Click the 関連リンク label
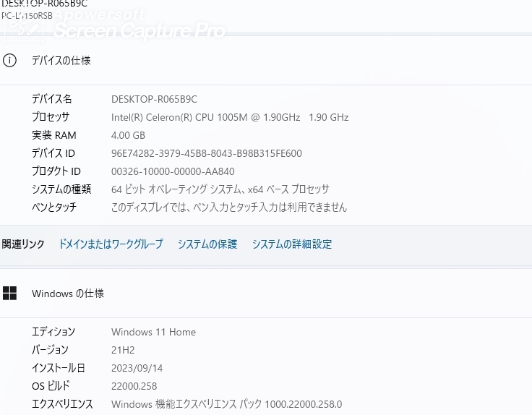Viewport: 532px width, 415px height. (23, 244)
